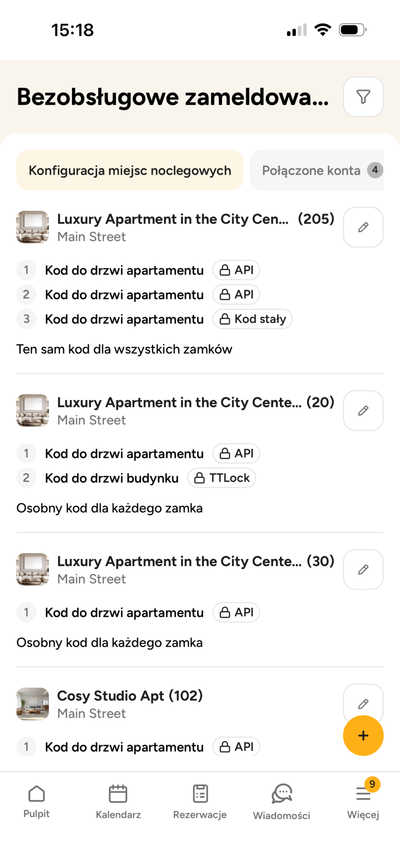400x868 pixels.
Task: Open the filter funnel icon
Action: tap(363, 97)
